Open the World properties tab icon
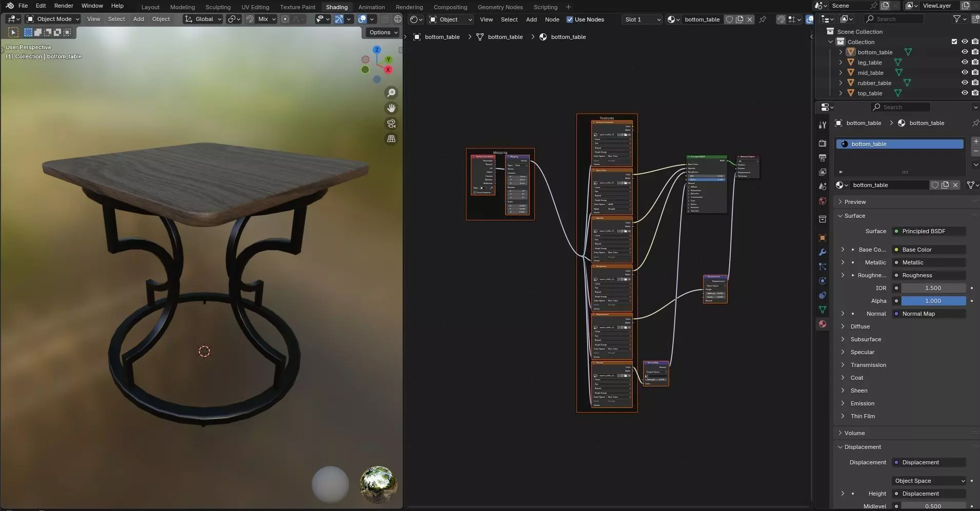This screenshot has height=511, width=980. [x=823, y=201]
